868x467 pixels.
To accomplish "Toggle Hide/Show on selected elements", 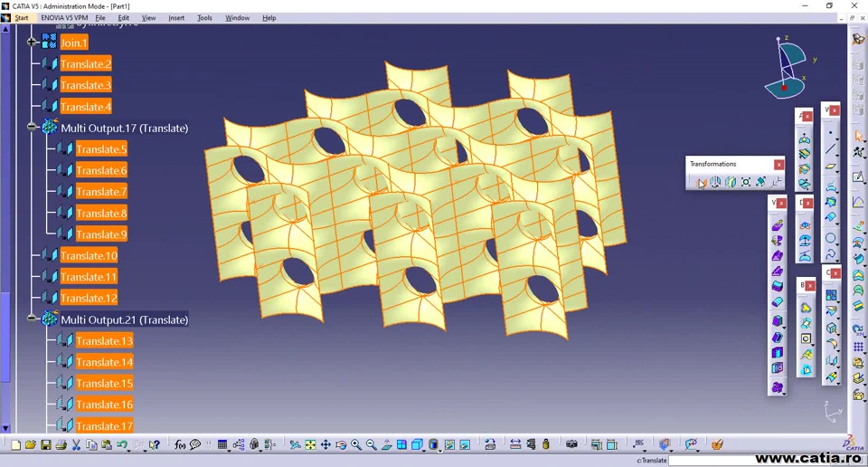I will point(449,444).
